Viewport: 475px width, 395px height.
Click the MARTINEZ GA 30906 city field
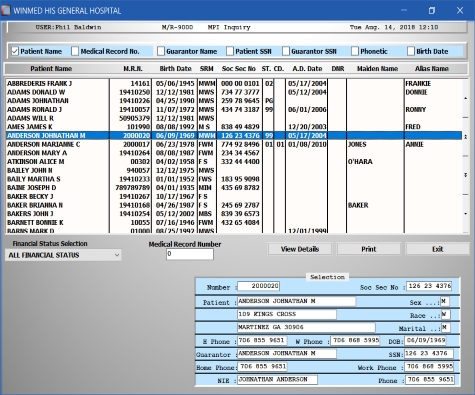[x=306, y=327]
